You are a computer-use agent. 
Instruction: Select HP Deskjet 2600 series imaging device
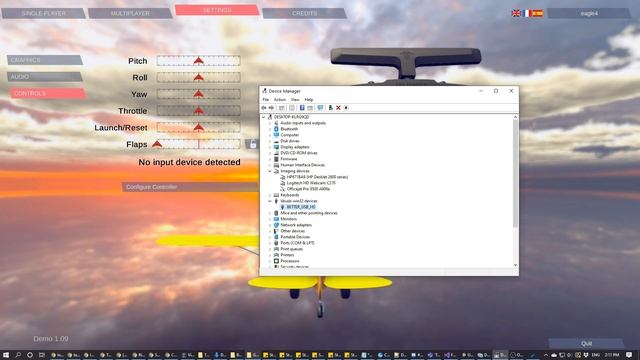click(317, 177)
